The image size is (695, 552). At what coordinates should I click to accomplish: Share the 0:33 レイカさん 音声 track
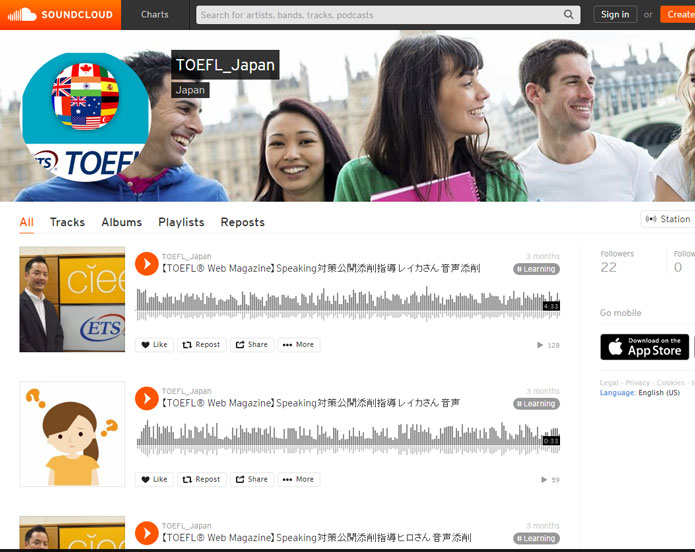pos(252,479)
